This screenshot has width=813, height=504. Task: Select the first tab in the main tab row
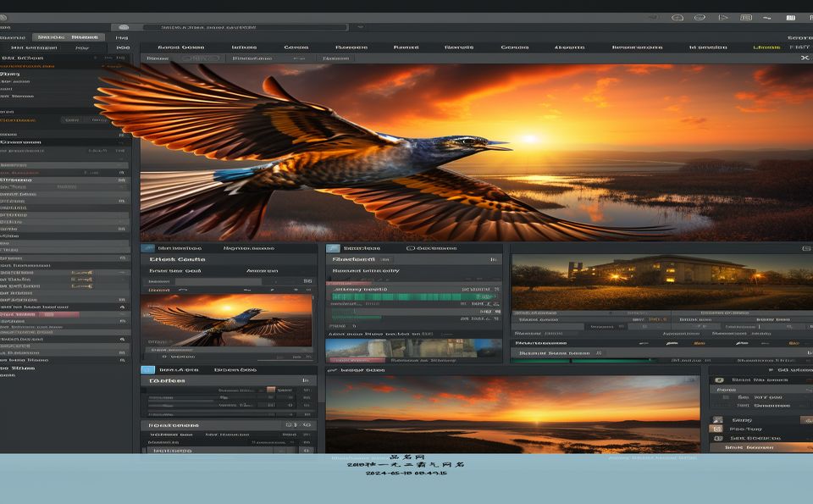click(x=181, y=47)
